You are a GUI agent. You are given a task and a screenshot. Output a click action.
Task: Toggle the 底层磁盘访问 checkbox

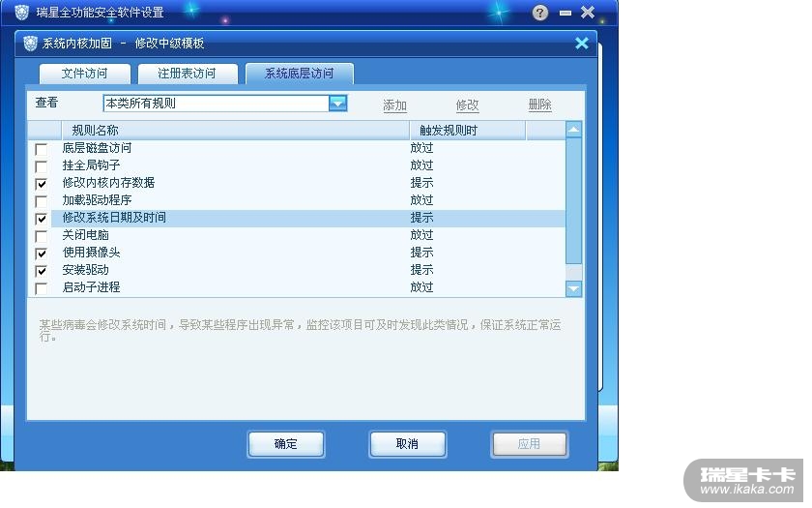(x=41, y=149)
